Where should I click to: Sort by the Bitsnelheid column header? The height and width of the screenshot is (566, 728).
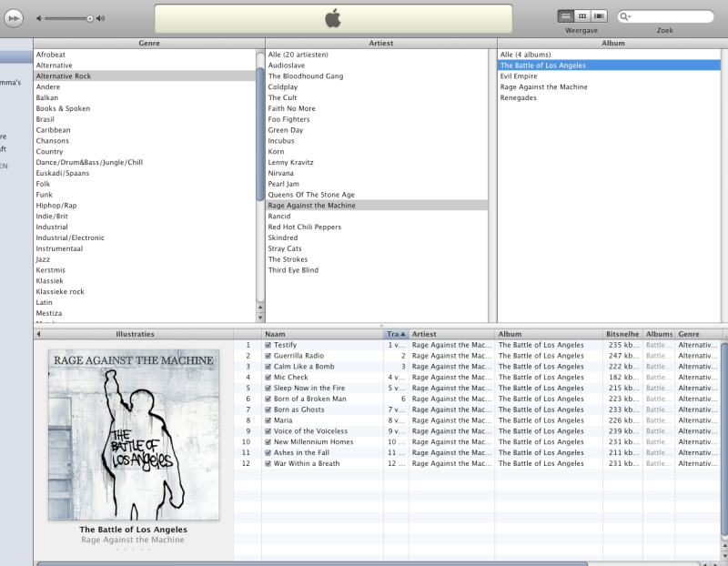(x=622, y=334)
